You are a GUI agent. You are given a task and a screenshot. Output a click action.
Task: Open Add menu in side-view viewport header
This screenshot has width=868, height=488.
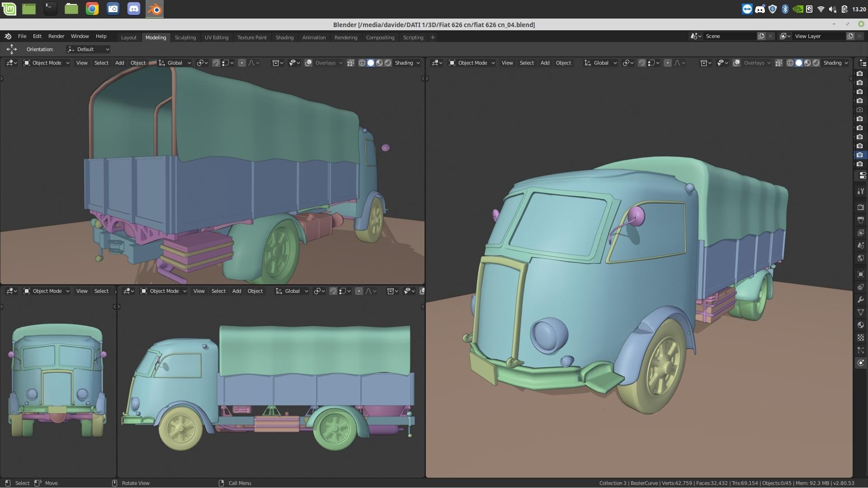tap(236, 291)
